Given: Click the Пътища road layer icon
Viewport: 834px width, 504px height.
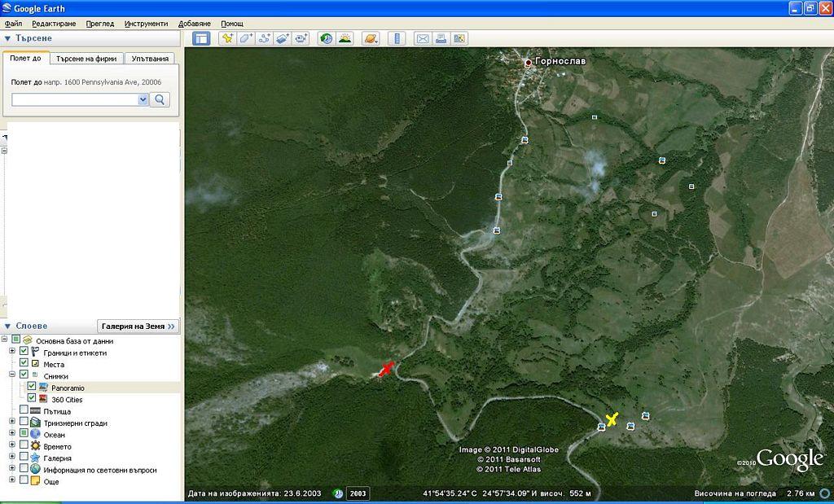Looking at the screenshot, I should click(x=35, y=411).
